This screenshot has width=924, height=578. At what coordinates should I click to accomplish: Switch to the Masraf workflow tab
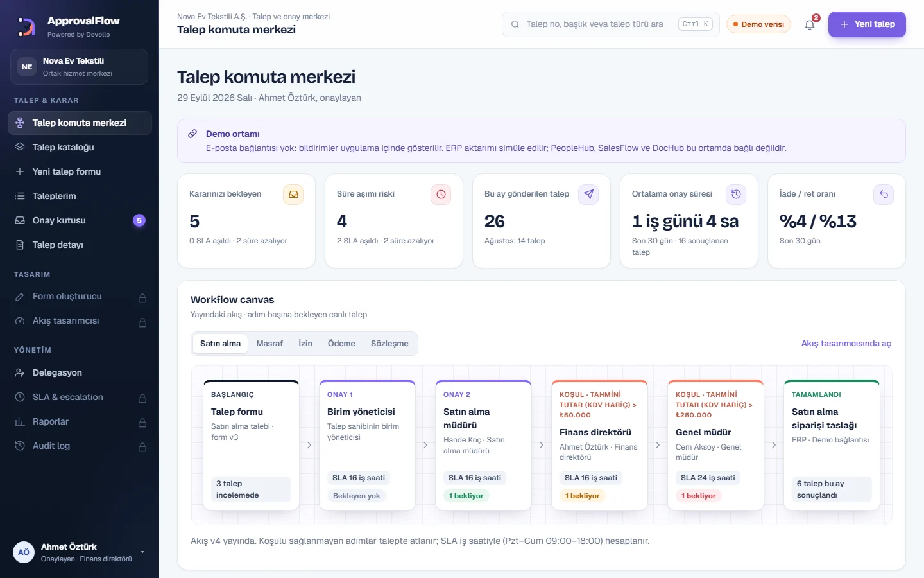(269, 344)
